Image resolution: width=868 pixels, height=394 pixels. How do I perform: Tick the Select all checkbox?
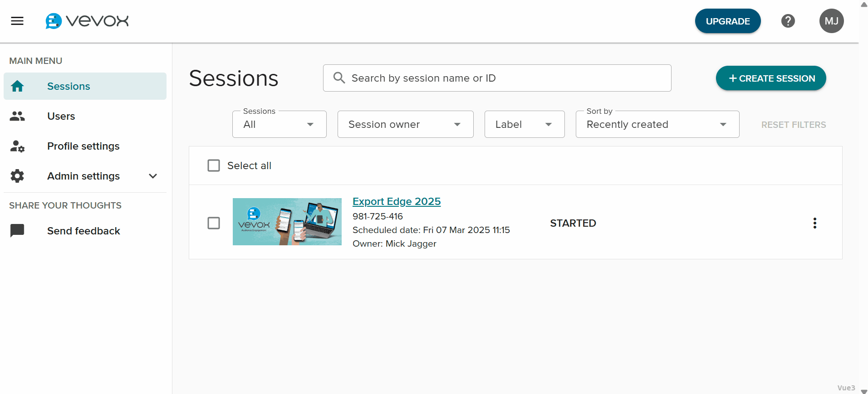click(214, 165)
